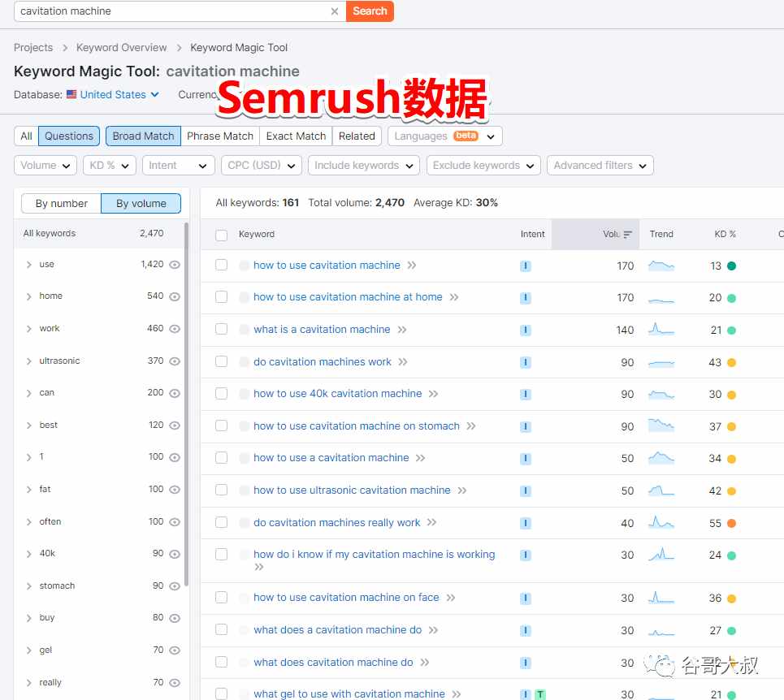Open keyword how to use cavitation machine at home
784x700 pixels.
coord(348,296)
